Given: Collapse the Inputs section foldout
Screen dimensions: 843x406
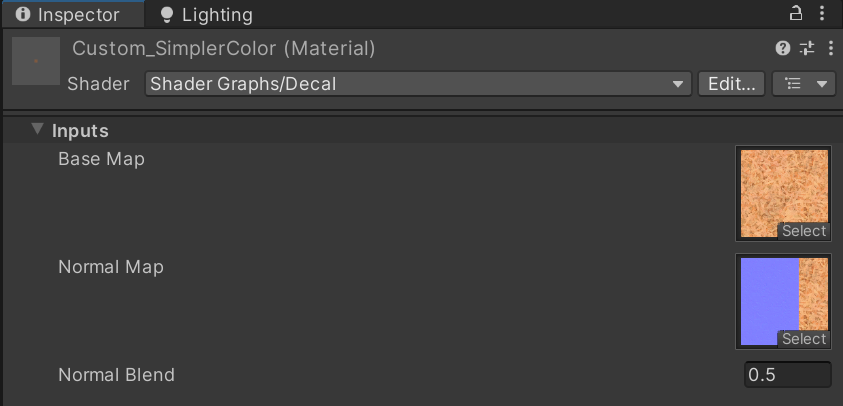Looking at the screenshot, I should pyautogui.click(x=37, y=130).
